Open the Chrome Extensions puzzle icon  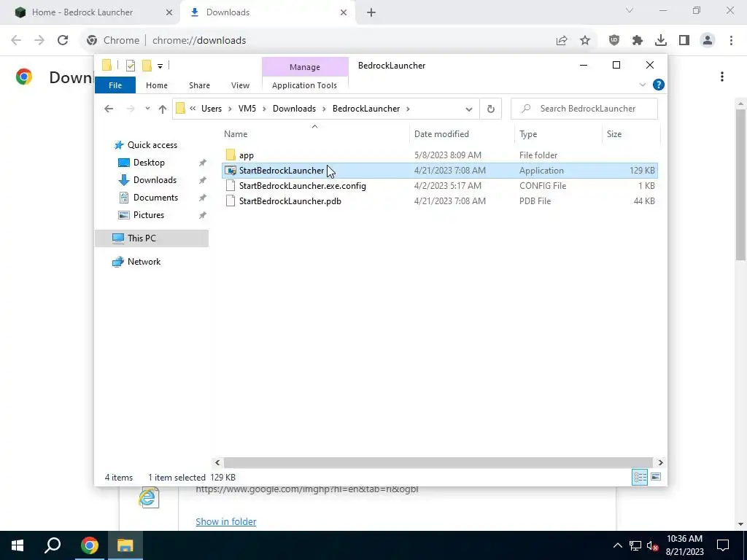tap(638, 41)
